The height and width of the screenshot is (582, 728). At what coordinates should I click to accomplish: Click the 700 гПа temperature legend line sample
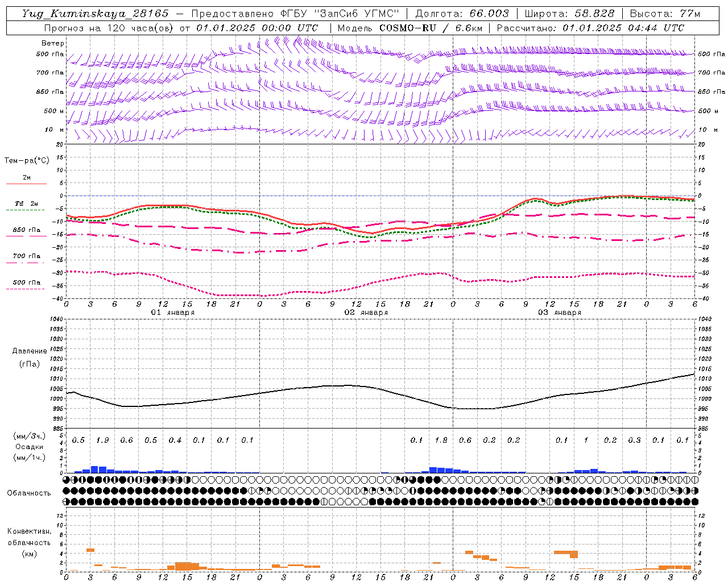point(25,263)
